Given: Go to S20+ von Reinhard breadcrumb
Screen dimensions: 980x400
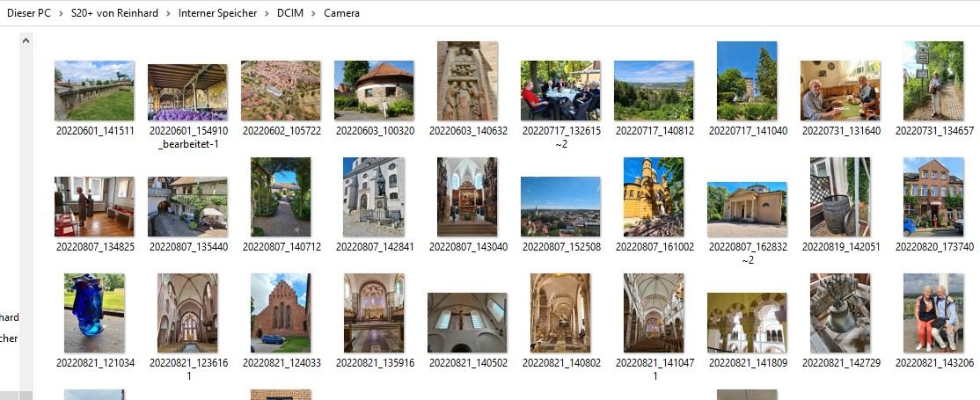Looking at the screenshot, I should point(114,13).
